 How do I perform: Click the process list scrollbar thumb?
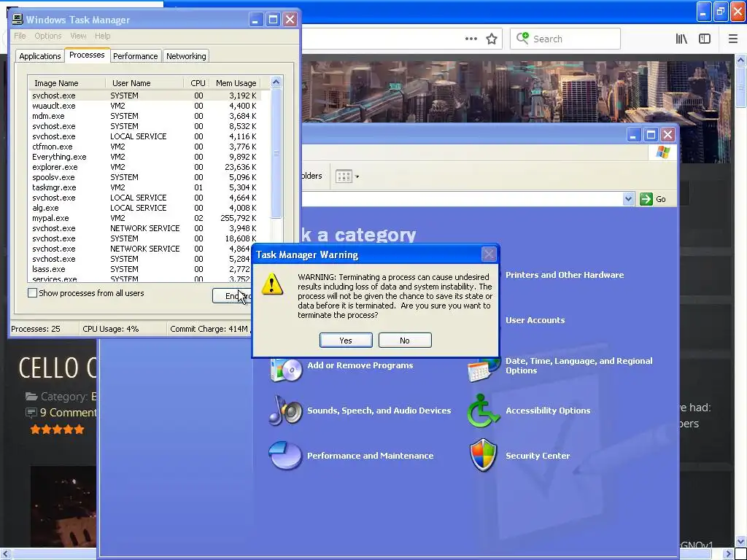(x=276, y=153)
